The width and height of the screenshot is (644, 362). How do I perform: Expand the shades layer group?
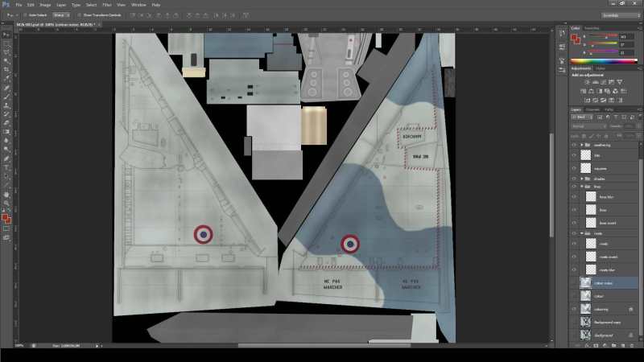pyautogui.click(x=581, y=179)
